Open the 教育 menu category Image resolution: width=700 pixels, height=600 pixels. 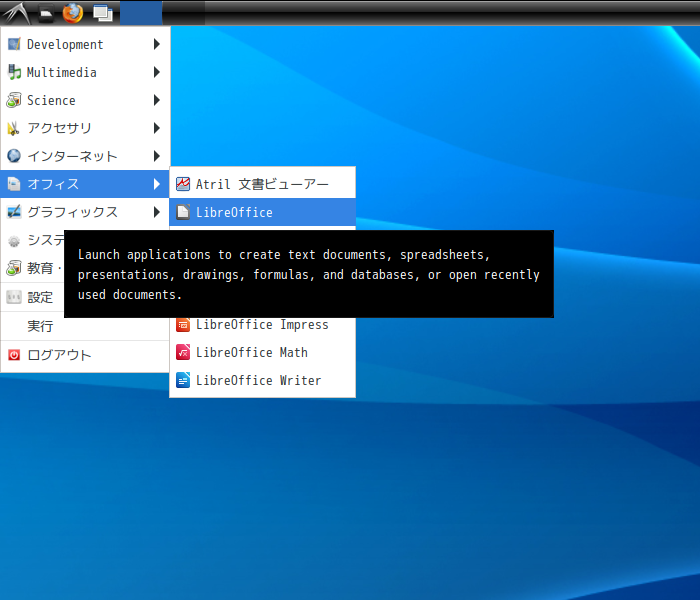coord(33,268)
